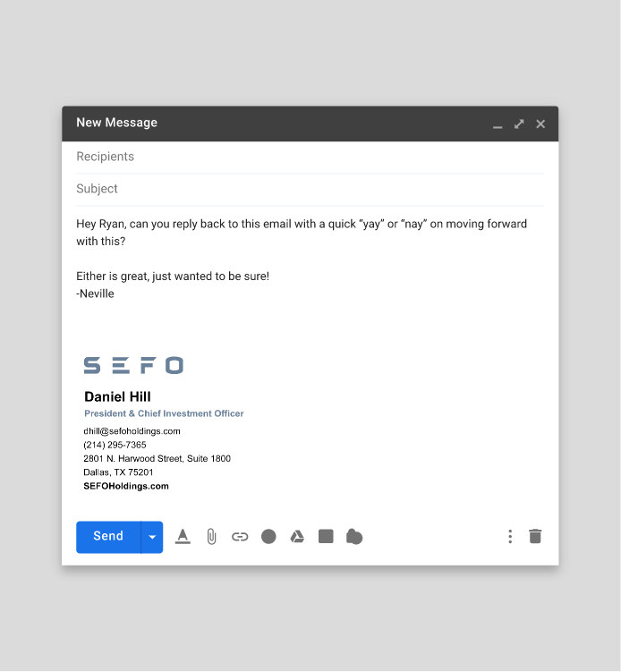Send the email message
Image resolution: width=621 pixels, height=672 pixels.
click(108, 537)
